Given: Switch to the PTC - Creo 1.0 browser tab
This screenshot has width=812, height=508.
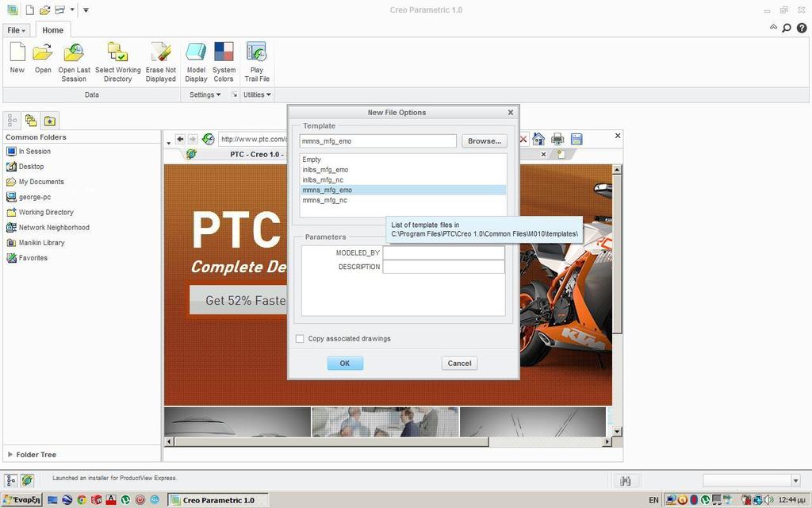Looking at the screenshot, I should 258,155.
